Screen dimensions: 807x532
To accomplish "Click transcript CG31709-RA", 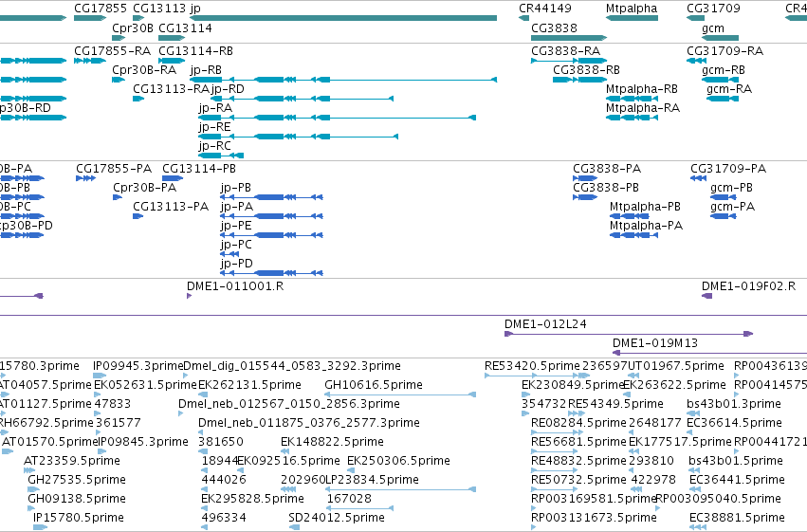I will pyautogui.click(x=696, y=61).
